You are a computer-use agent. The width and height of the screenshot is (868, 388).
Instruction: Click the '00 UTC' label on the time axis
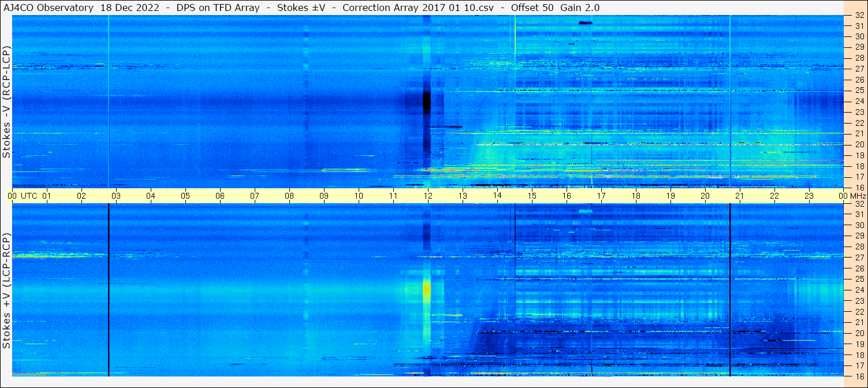click(23, 196)
